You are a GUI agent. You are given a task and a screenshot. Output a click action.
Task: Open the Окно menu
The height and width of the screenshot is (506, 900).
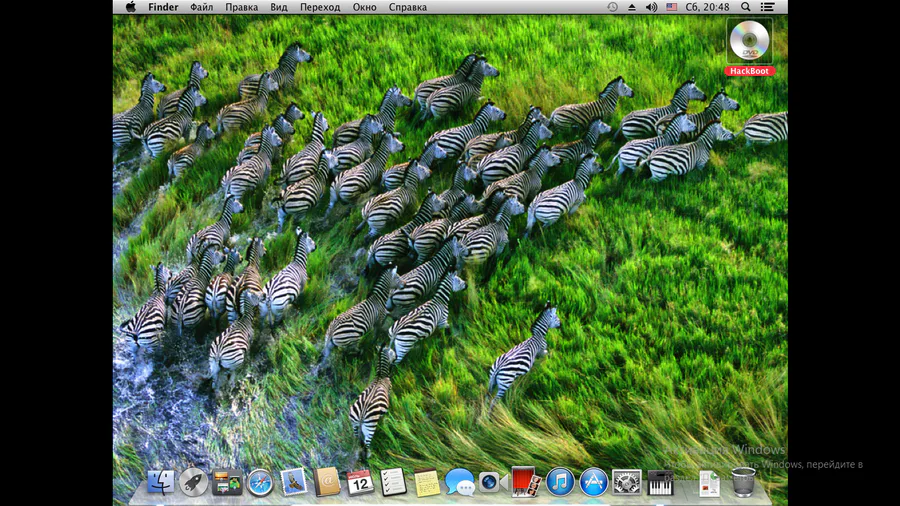(x=364, y=7)
